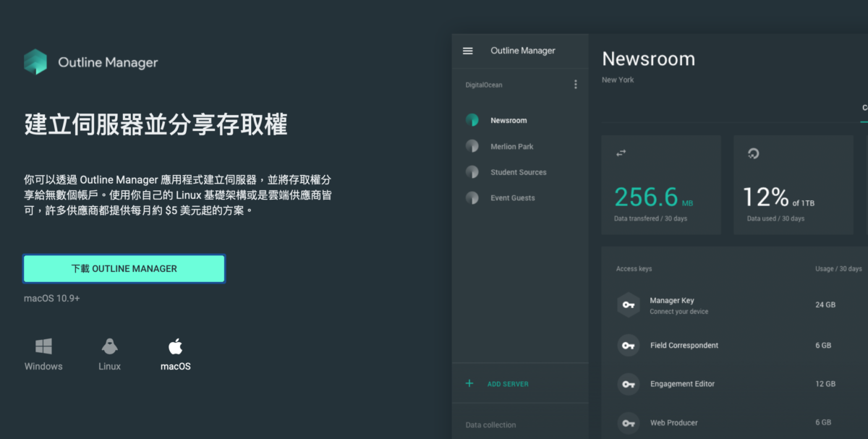Click the Windows text label

(43, 366)
